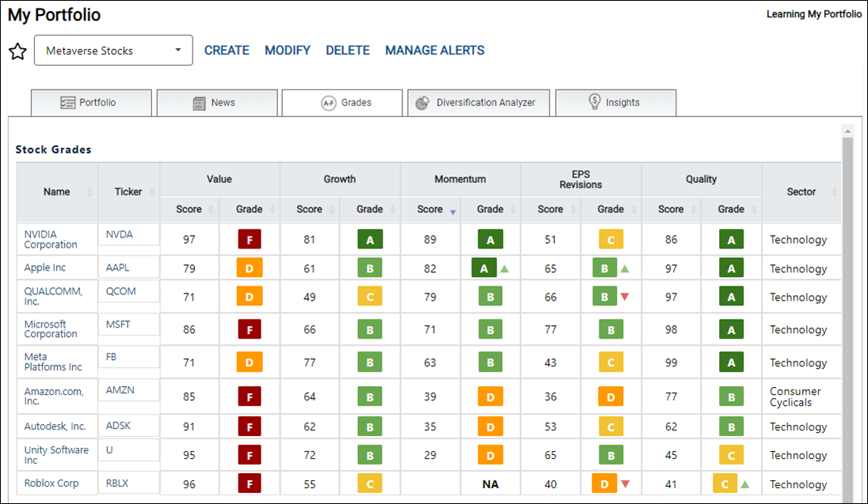Click the vertical scrollbar up arrow

click(x=847, y=131)
